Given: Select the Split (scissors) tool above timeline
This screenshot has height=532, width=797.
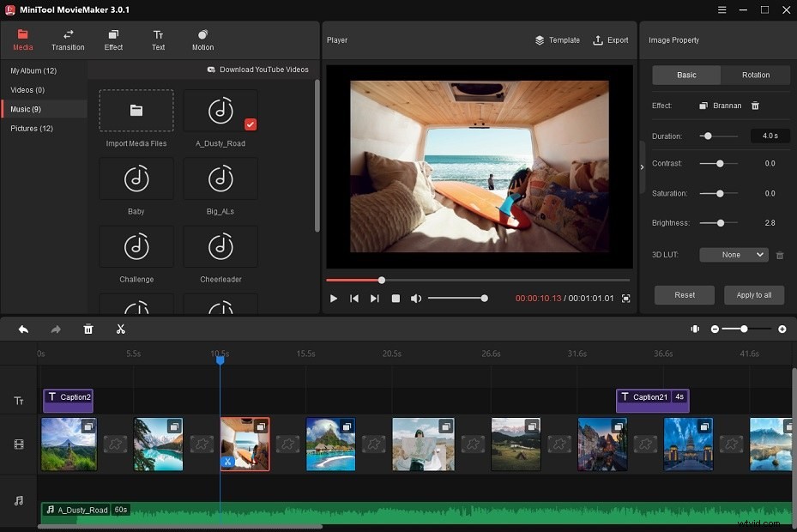Looking at the screenshot, I should pyautogui.click(x=121, y=329).
